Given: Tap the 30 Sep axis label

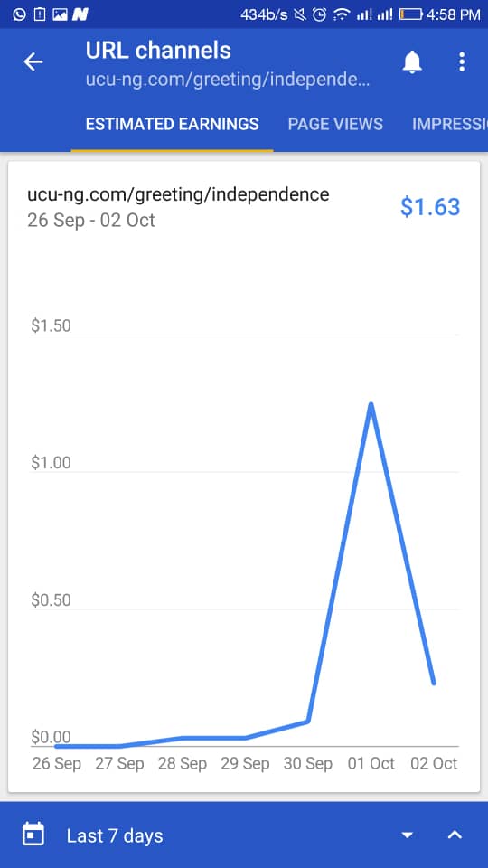Looking at the screenshot, I should coord(307,764).
